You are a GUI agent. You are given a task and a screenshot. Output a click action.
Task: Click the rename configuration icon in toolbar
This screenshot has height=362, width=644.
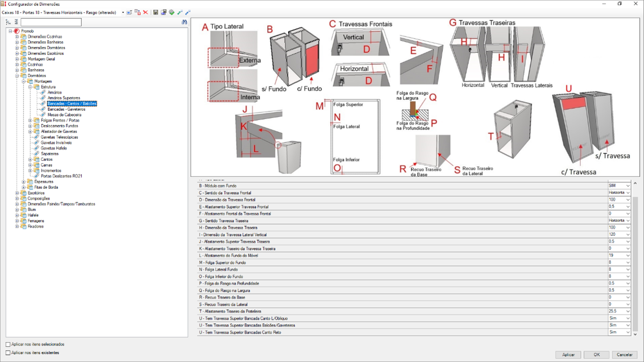[129, 12]
